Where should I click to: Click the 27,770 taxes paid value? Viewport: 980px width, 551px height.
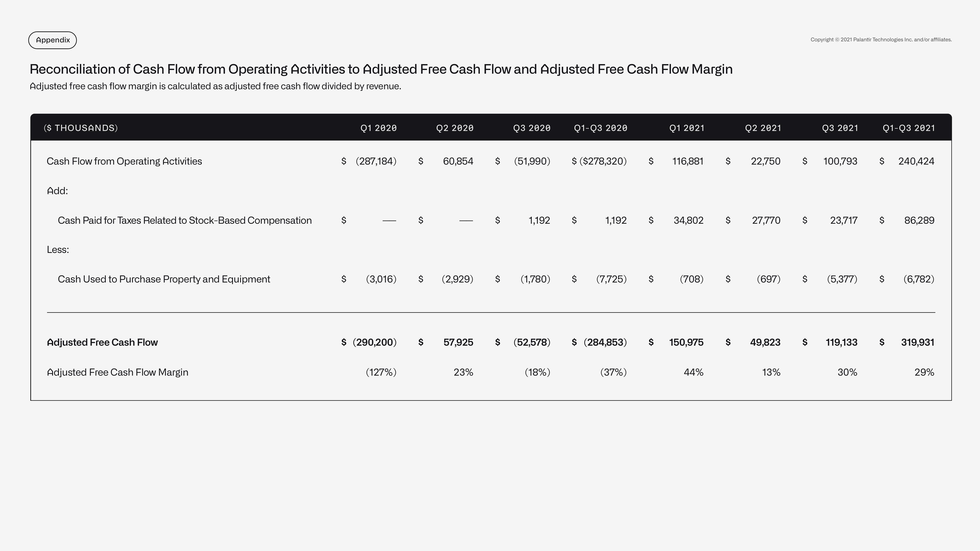click(x=766, y=221)
